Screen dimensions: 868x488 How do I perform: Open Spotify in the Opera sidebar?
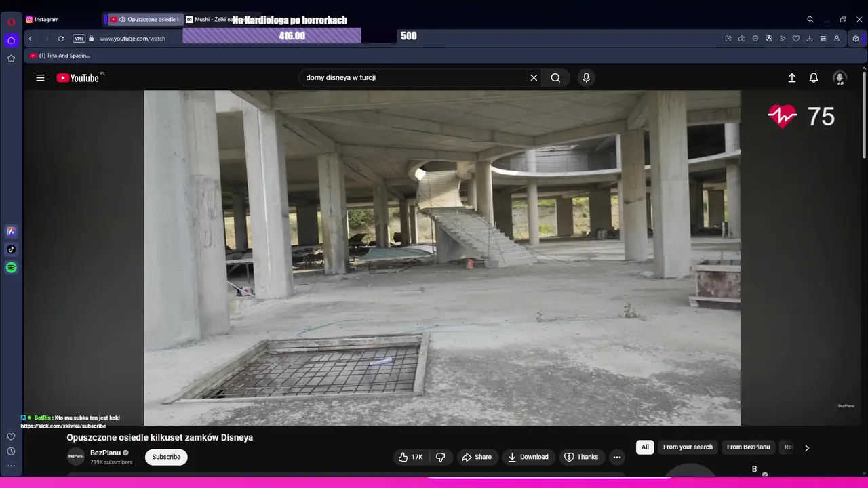point(11,268)
